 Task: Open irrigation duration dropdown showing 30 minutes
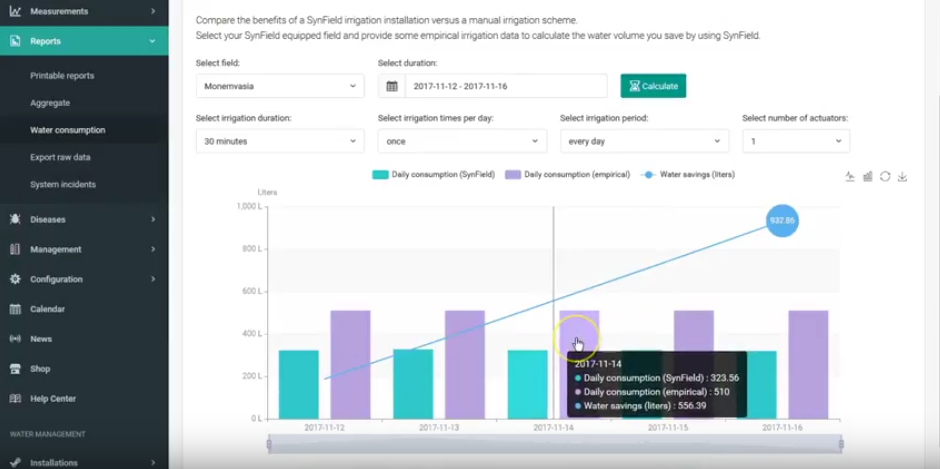click(x=279, y=141)
